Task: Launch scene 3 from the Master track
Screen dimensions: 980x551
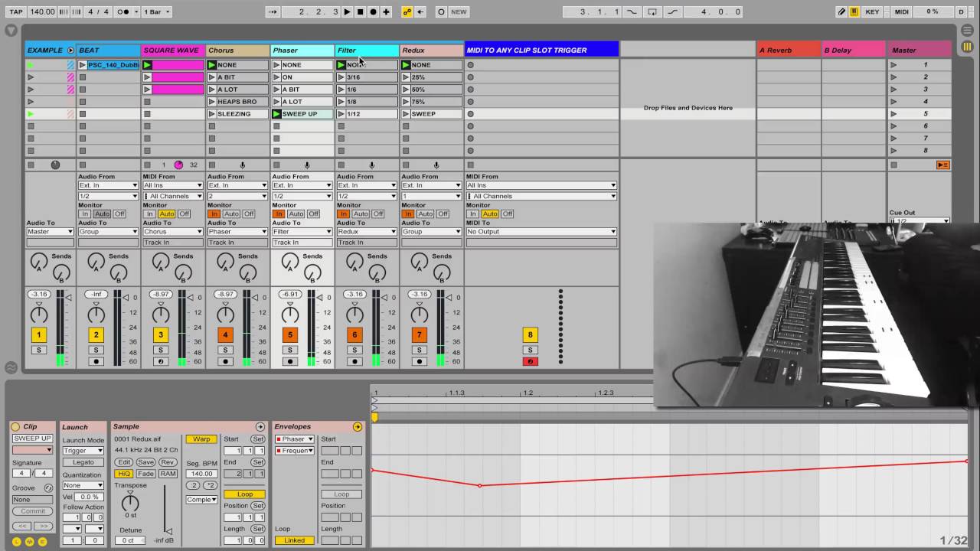Action: (893, 90)
